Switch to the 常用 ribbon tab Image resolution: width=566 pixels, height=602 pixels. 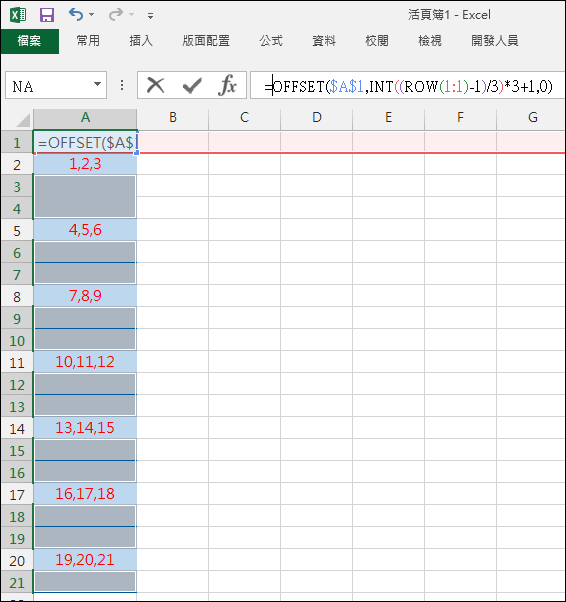(88, 41)
